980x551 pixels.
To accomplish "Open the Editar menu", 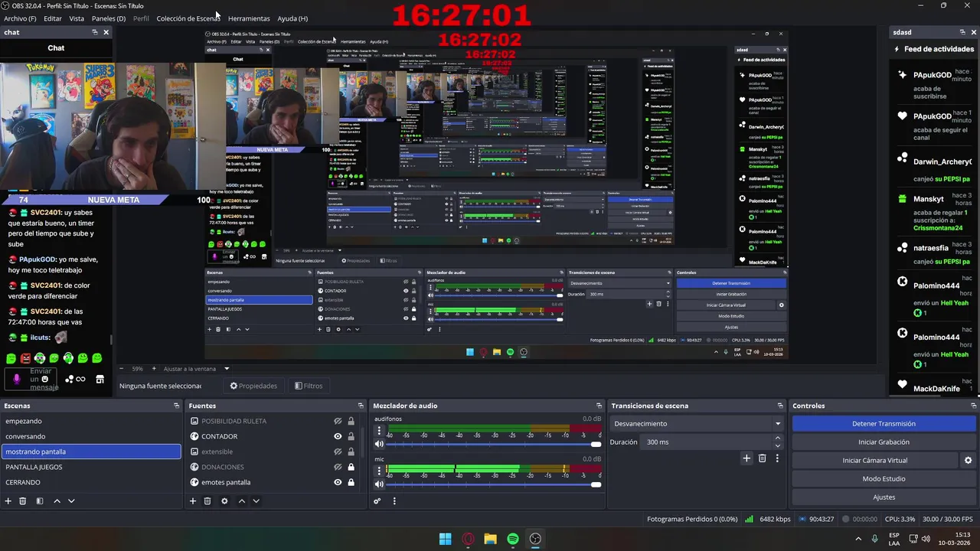I will point(53,18).
